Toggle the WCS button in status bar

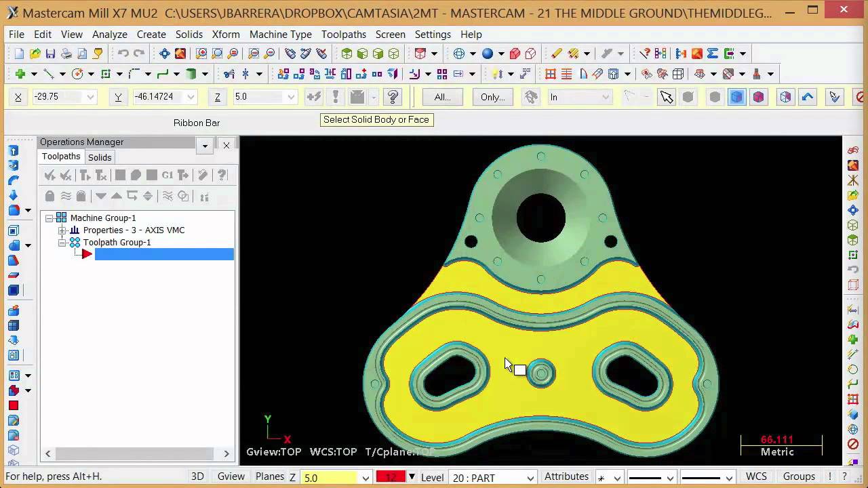tap(756, 476)
